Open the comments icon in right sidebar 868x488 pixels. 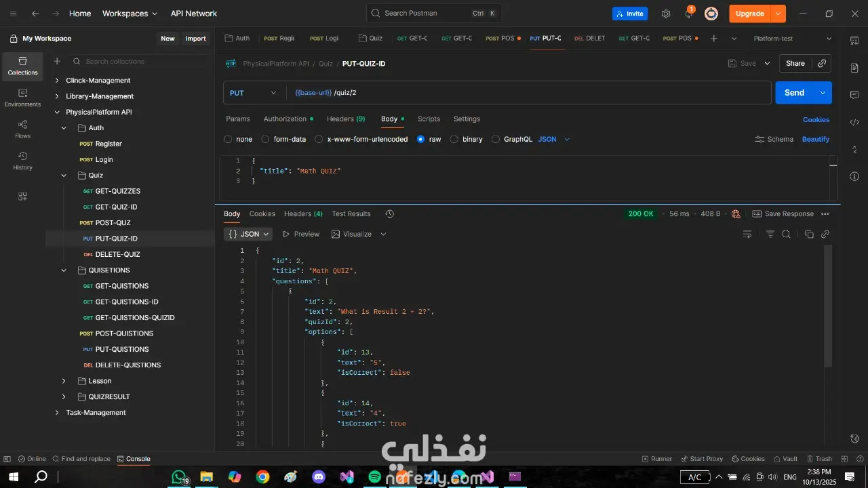pos(854,95)
